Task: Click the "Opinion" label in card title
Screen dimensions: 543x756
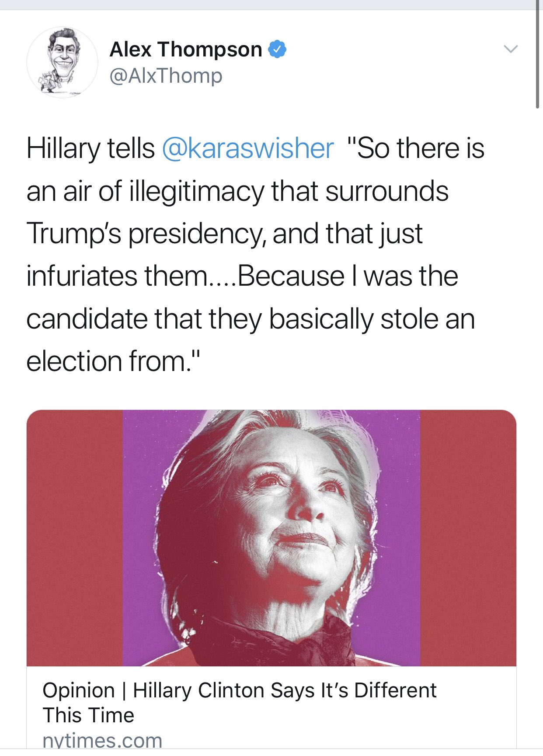Action: click(79, 690)
